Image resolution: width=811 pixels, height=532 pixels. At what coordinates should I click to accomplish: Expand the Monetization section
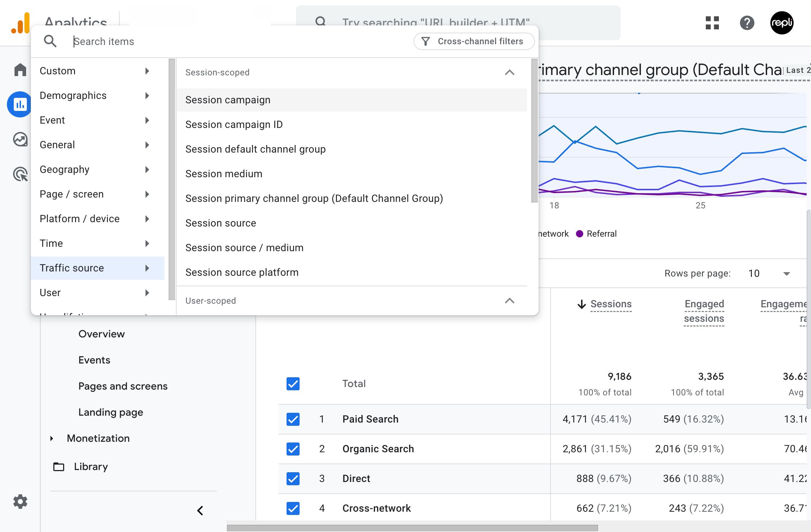pos(52,439)
